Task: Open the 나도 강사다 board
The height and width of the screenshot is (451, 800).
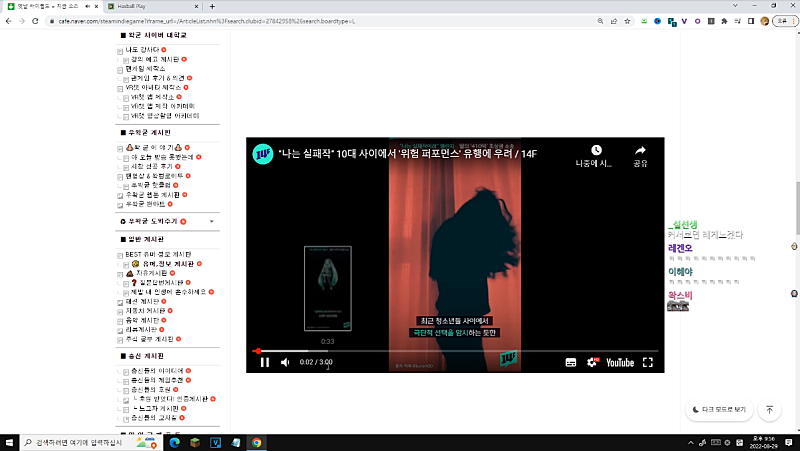Action: coord(142,49)
